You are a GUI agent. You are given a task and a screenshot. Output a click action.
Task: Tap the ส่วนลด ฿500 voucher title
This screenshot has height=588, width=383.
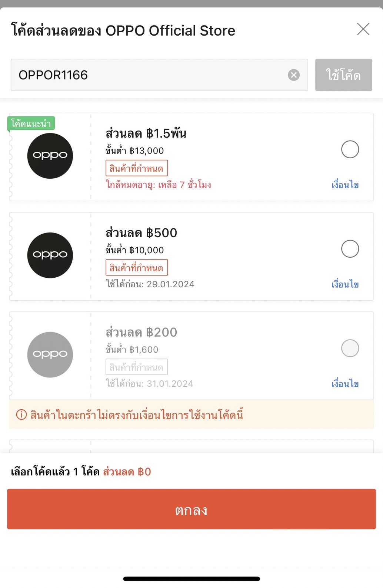[141, 233]
